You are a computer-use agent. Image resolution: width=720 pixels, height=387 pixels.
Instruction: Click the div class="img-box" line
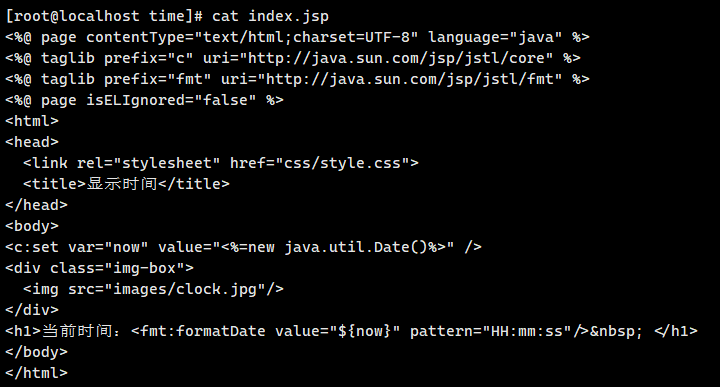pyautogui.click(x=99, y=268)
